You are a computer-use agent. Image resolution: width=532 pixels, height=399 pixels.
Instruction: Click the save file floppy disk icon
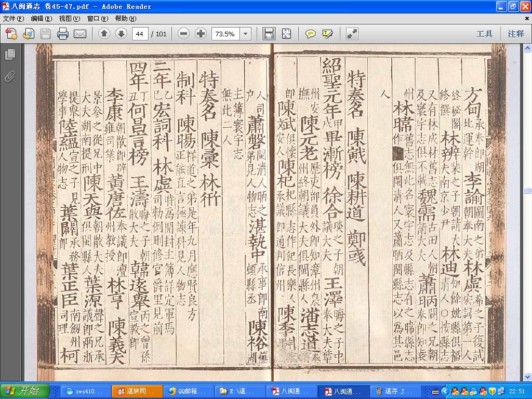(x=46, y=34)
